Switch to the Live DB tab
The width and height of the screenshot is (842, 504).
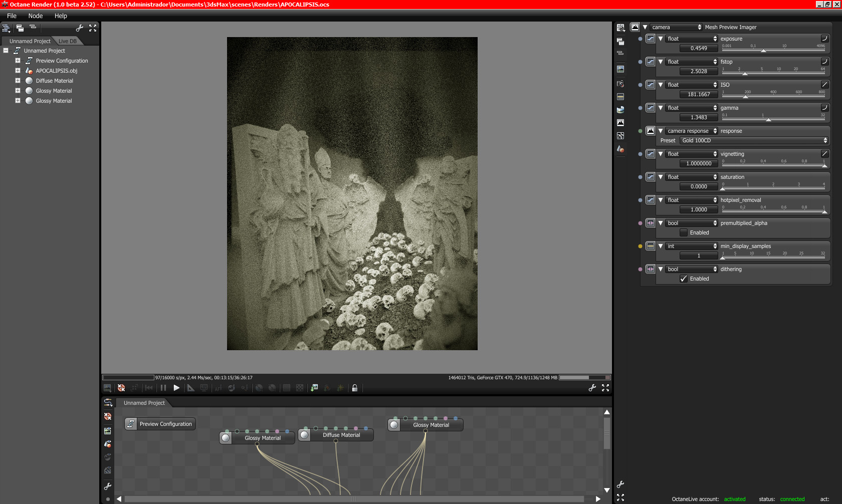point(67,41)
